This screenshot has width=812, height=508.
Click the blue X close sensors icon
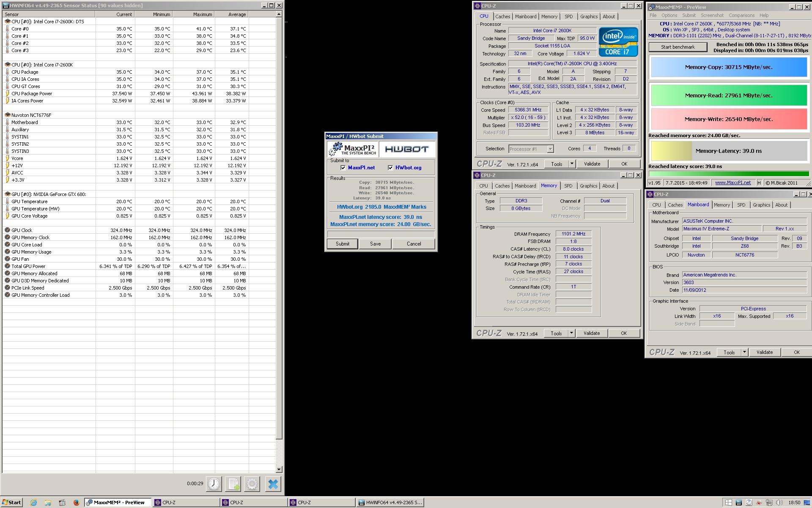point(273,484)
